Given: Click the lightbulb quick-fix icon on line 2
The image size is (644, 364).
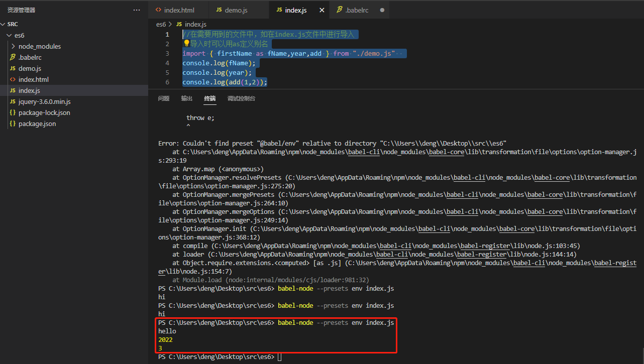Looking at the screenshot, I should (186, 44).
